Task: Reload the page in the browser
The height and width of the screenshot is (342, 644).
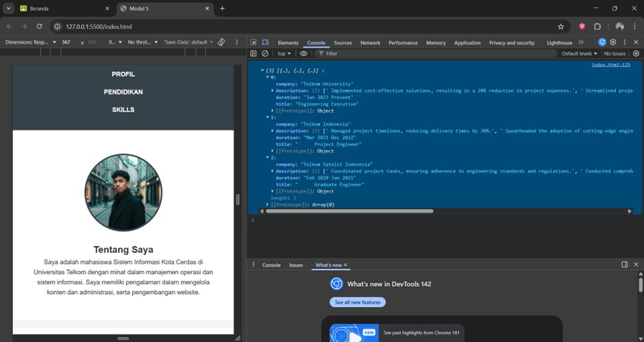Action: [x=40, y=26]
